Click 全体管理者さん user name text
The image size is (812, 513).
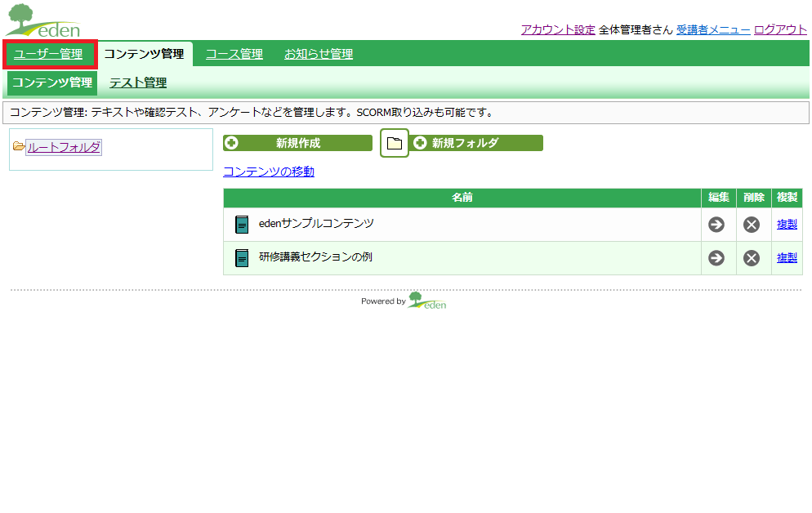(x=636, y=30)
